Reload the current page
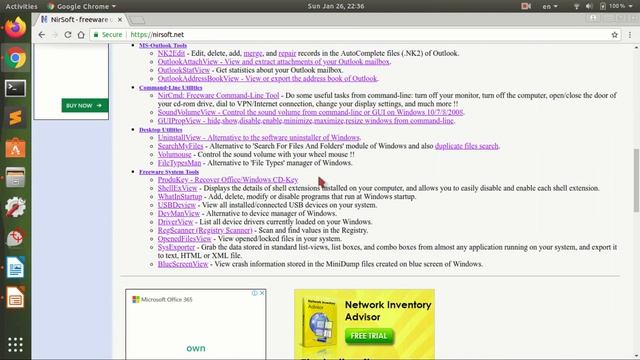The height and width of the screenshot is (360, 640). point(68,35)
